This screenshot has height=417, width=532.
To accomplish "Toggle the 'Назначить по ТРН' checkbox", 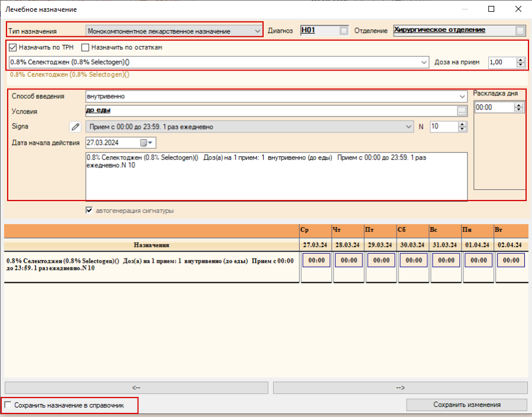I will click(x=13, y=47).
